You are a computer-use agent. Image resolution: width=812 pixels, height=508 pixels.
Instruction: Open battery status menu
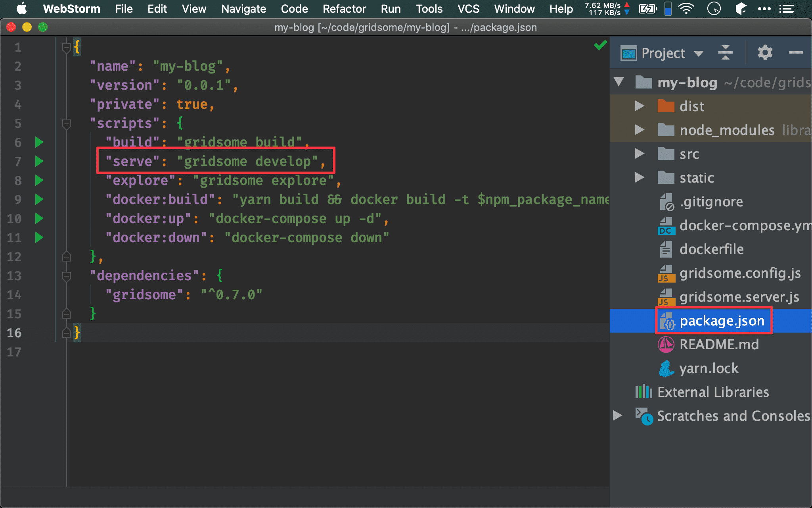pyautogui.click(x=648, y=9)
